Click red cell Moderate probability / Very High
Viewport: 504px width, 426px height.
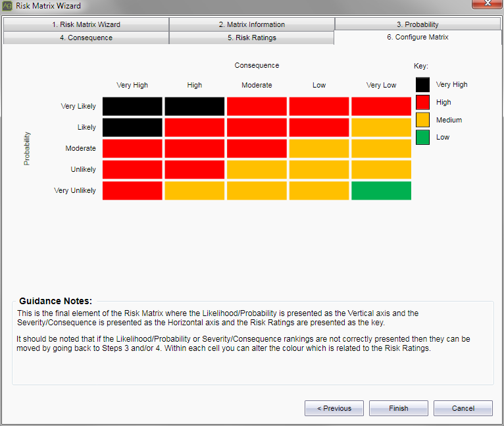coord(132,148)
